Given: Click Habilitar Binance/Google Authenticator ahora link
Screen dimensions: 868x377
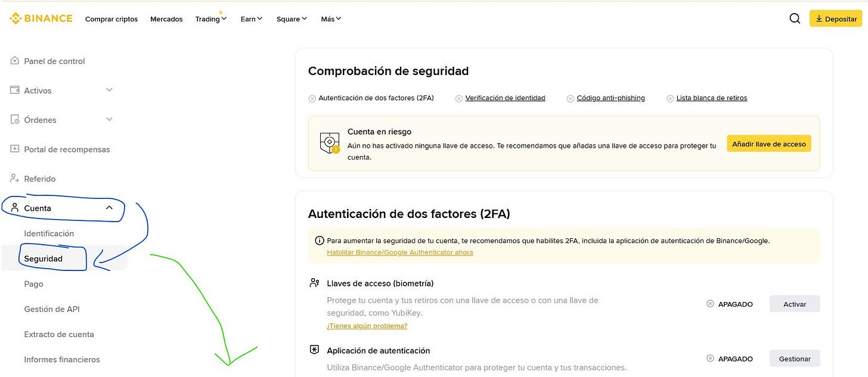Looking at the screenshot, I should (400, 253).
